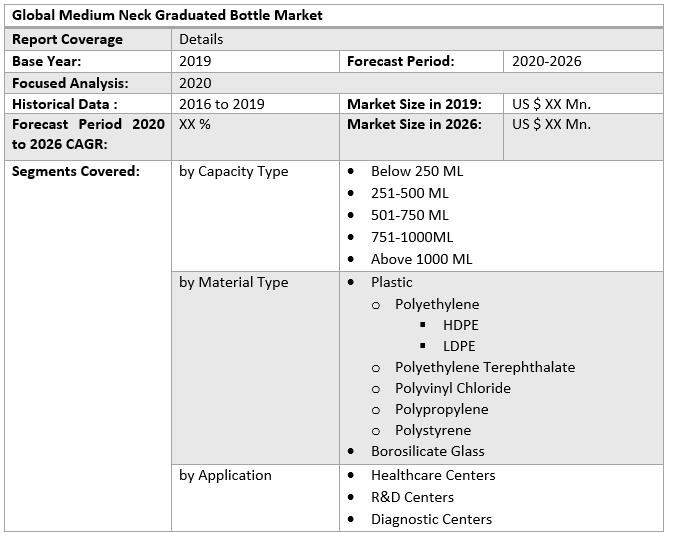
Task: Select the 'Report Coverage' header cell
Action: (67, 39)
